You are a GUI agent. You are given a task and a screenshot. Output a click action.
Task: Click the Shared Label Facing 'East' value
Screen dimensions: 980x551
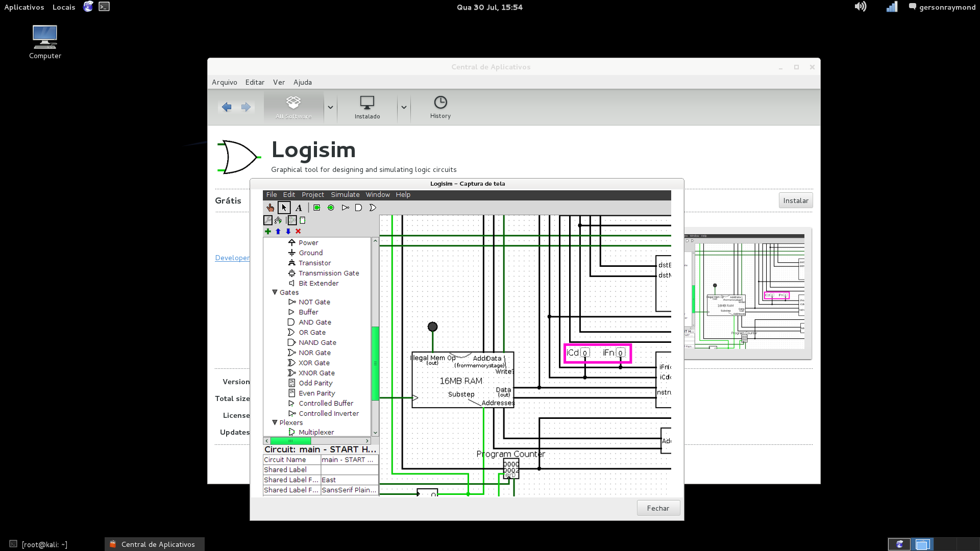349,480
